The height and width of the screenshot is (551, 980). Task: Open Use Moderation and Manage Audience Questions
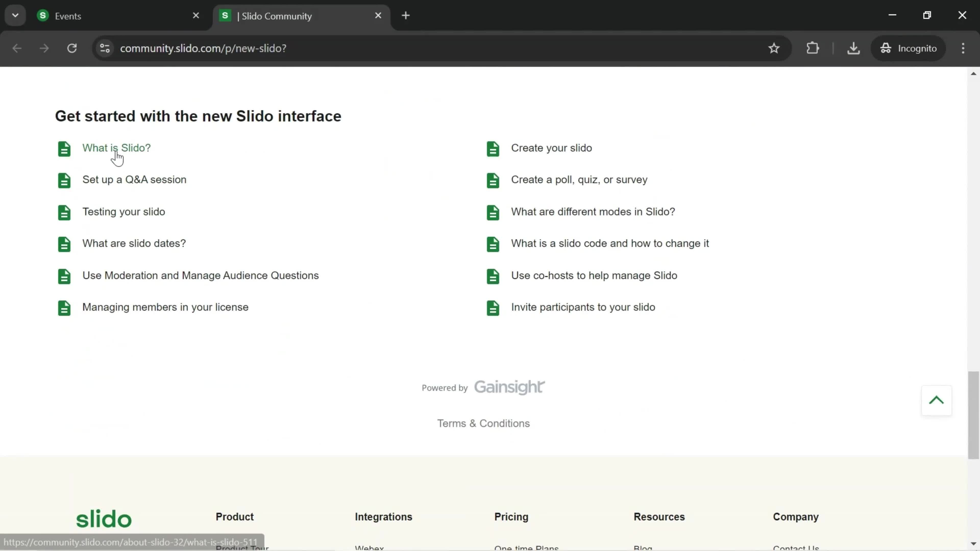(201, 276)
